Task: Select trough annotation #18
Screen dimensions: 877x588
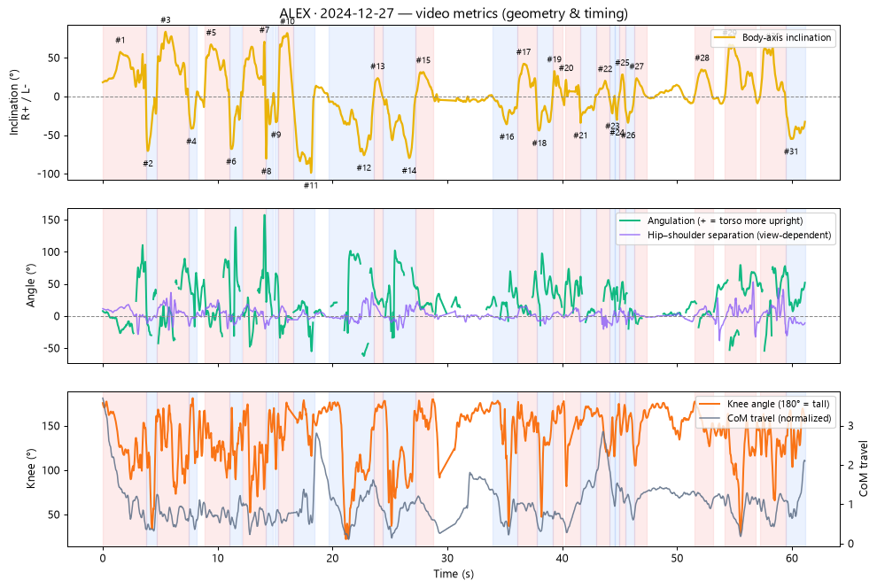Action: click(539, 143)
